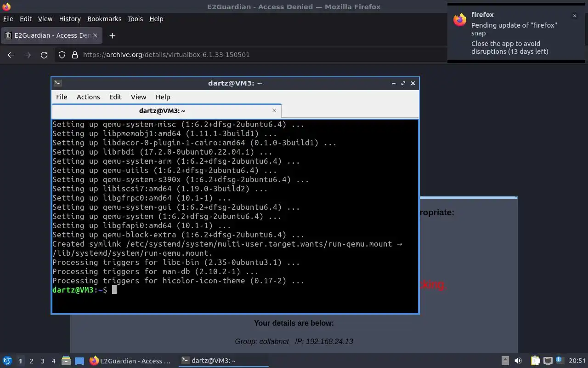Open the Firefox Tools menu
The image size is (588, 368).
[135, 19]
